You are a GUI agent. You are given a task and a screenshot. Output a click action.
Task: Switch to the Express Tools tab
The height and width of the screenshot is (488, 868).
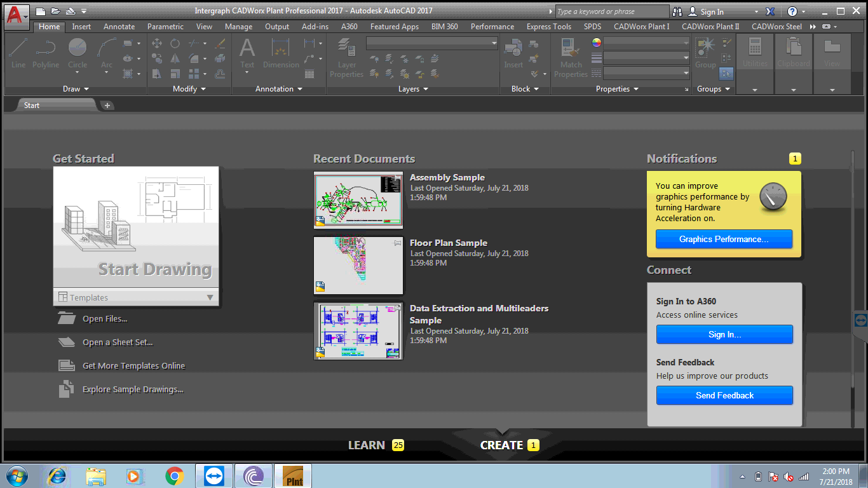pos(549,27)
